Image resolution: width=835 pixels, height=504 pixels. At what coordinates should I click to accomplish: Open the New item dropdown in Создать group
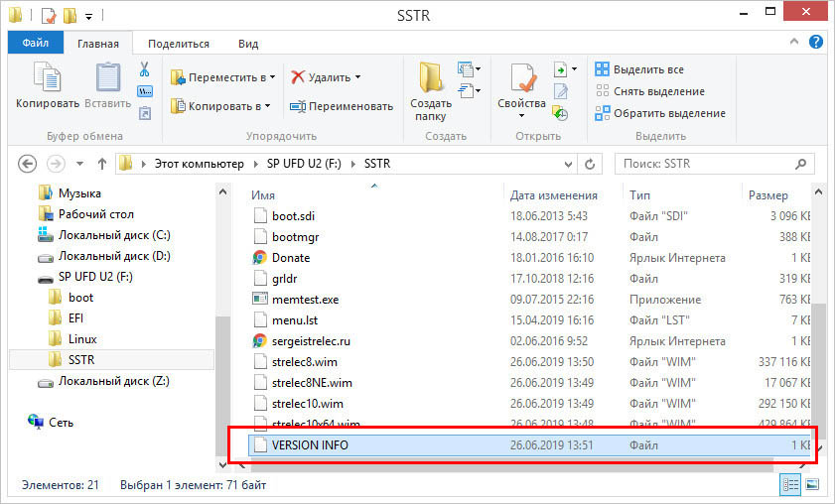pos(470,69)
